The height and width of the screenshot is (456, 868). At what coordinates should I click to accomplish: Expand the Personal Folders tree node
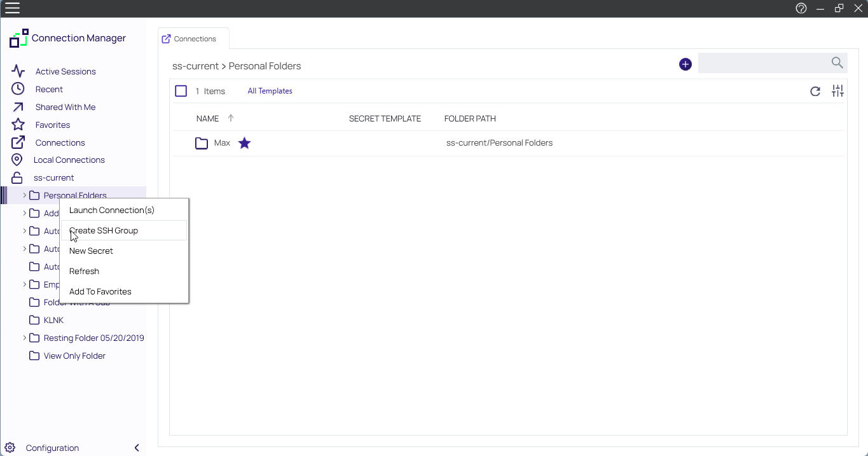point(24,195)
